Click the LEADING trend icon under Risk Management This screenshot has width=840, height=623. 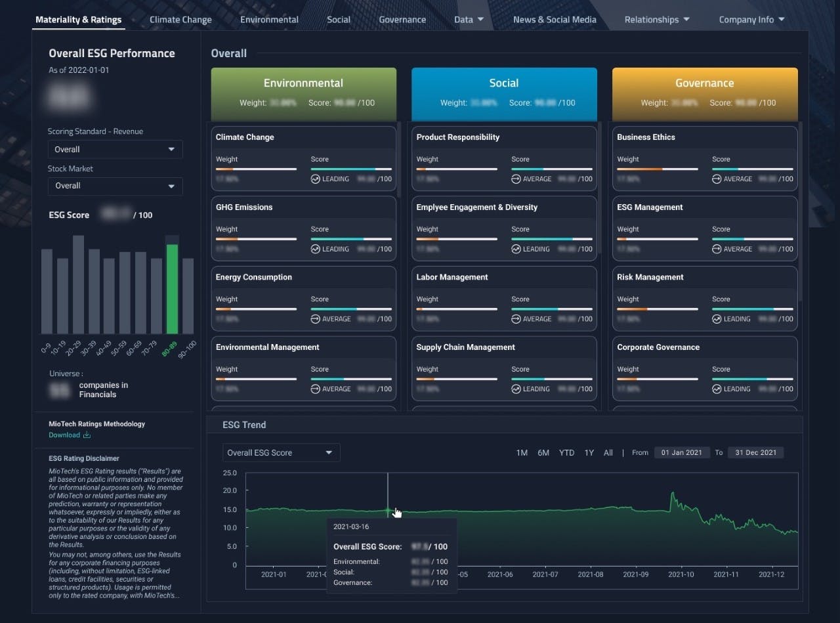717,319
